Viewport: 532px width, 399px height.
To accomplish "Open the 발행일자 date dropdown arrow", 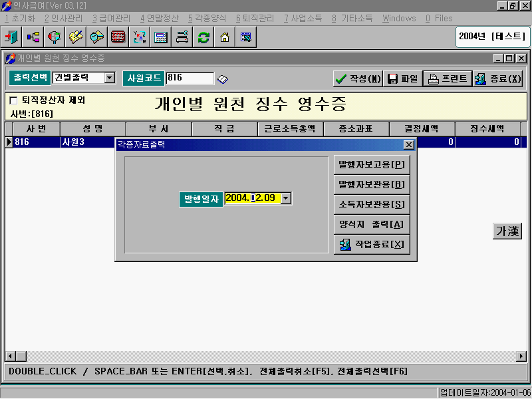I will 286,198.
